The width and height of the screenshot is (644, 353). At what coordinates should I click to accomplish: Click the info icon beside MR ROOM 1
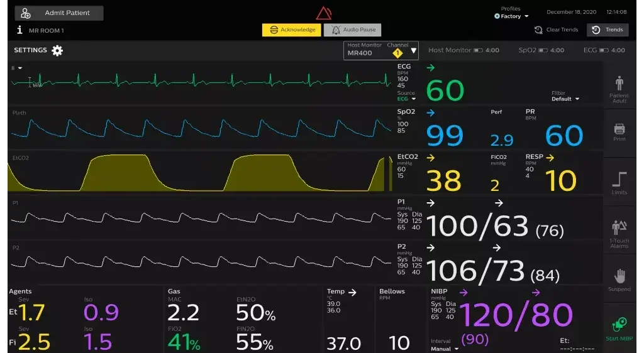[x=19, y=30]
